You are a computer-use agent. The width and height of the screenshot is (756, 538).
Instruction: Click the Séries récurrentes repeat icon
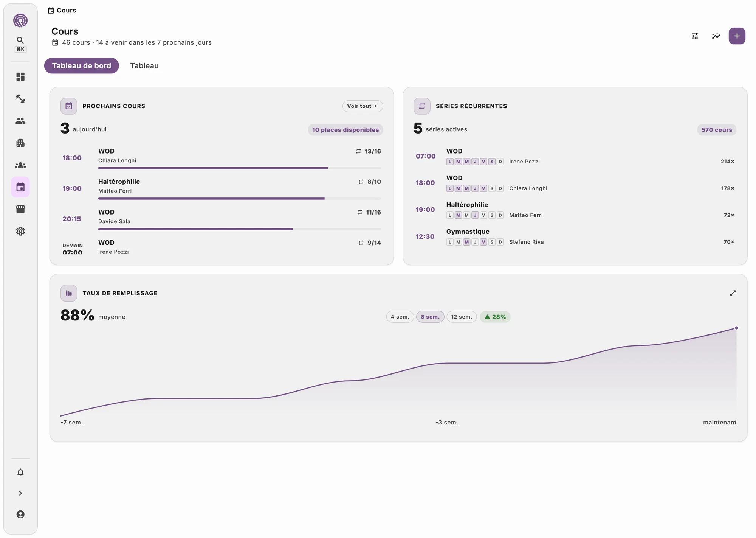pos(422,106)
